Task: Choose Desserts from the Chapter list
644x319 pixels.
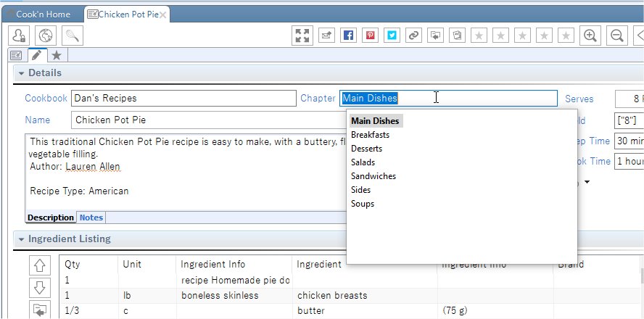Action: (366, 149)
